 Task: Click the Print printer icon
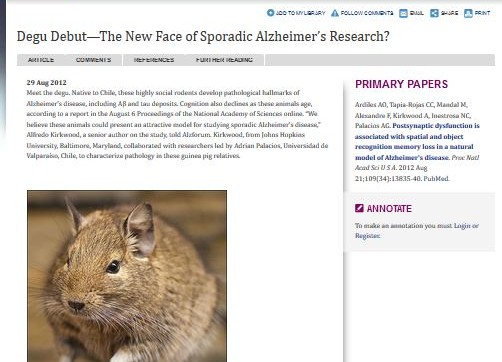click(x=468, y=13)
